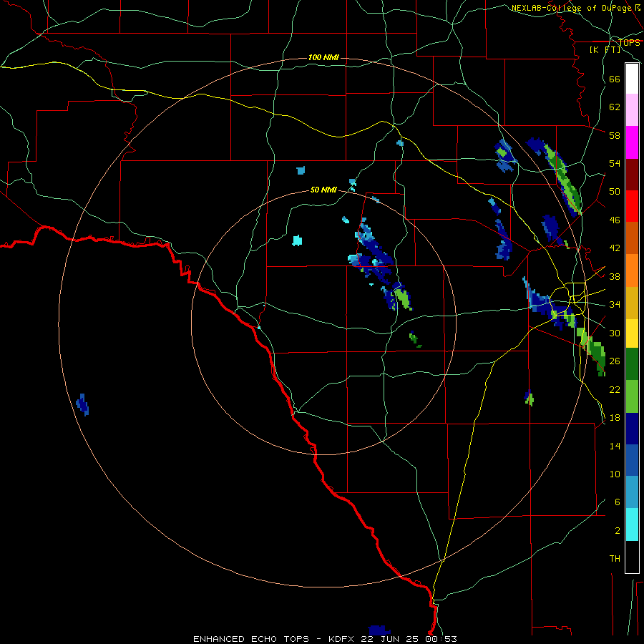Click the bright red legend swatch

pos(632,206)
